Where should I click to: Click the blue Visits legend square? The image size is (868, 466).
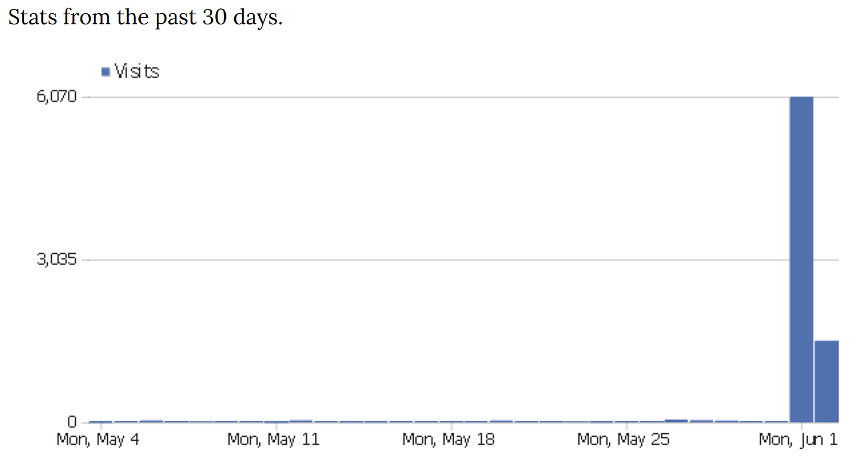(x=106, y=72)
